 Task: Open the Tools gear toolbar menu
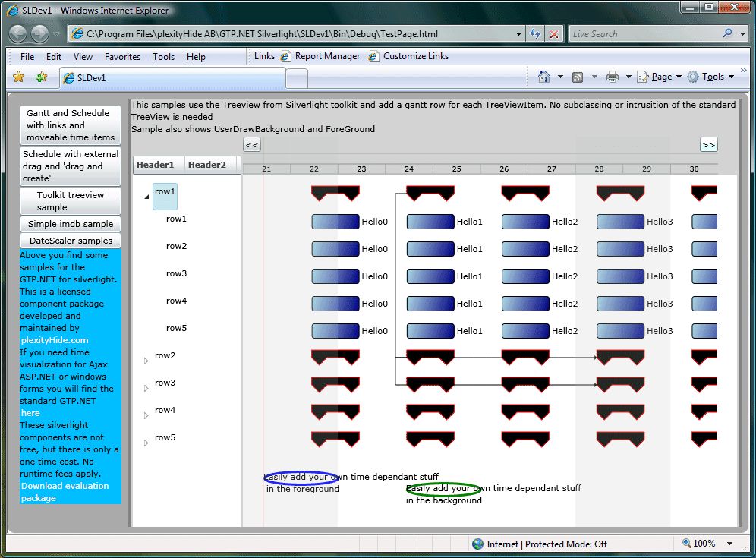point(710,77)
